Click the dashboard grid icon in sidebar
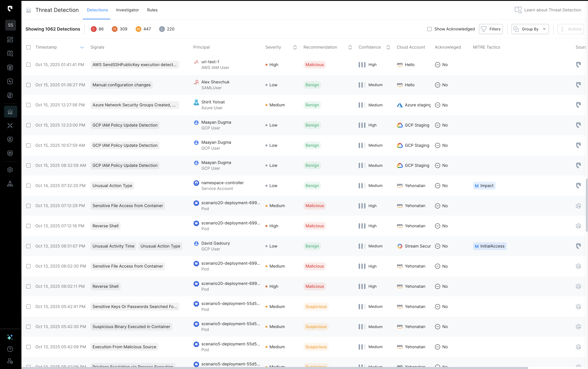The image size is (588, 369). 10,40
